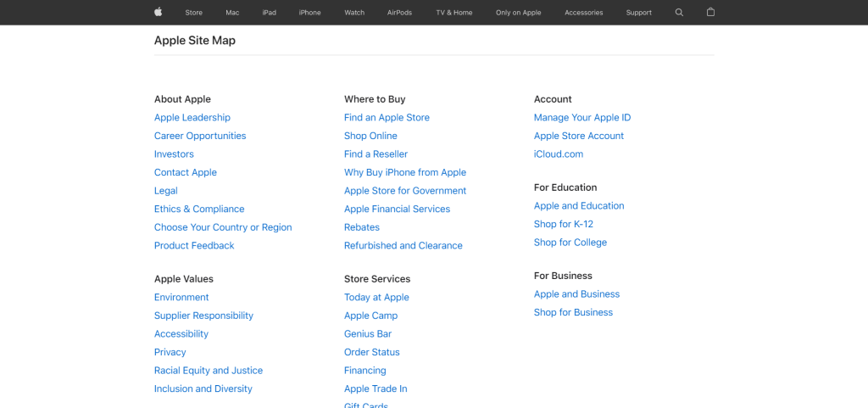This screenshot has width=868, height=408.
Task: Open Apple Trade In link
Action: pyautogui.click(x=376, y=388)
